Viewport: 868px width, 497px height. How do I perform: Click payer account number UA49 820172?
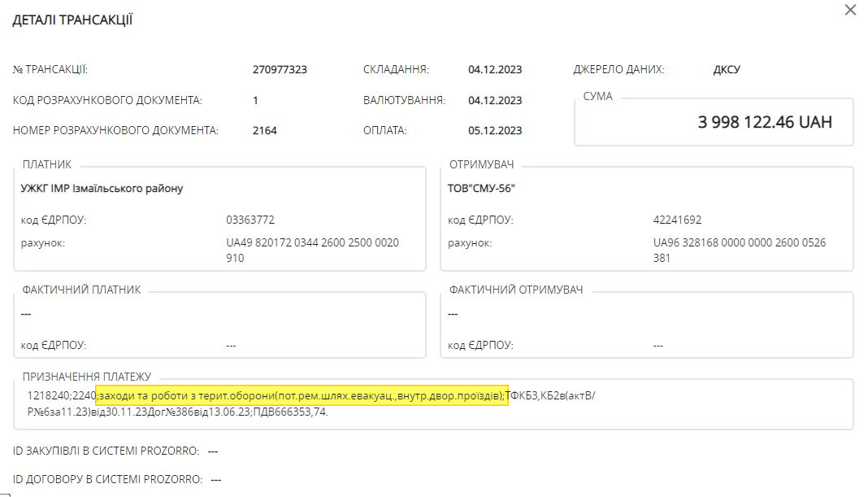click(312, 250)
